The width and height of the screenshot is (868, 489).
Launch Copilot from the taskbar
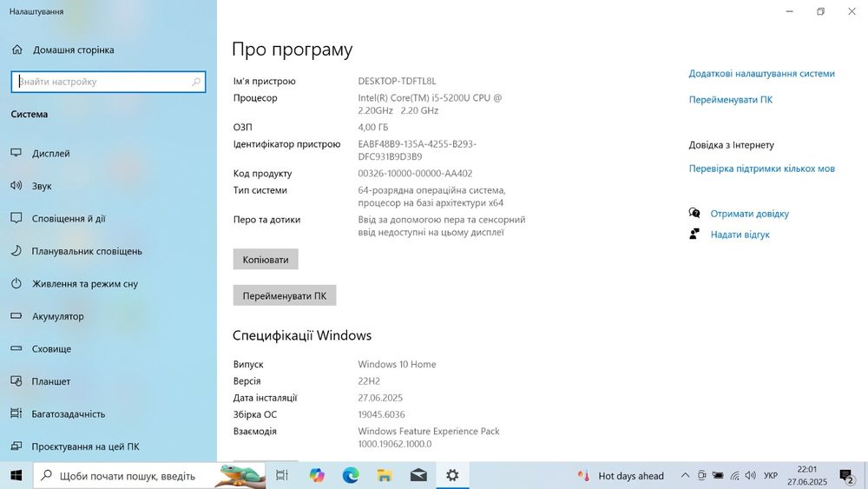tap(317, 476)
